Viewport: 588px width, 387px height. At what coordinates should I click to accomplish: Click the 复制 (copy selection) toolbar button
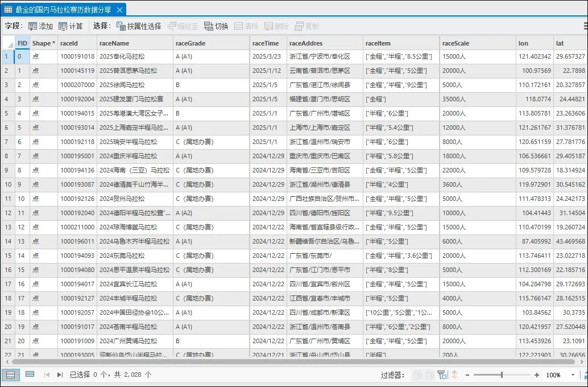point(307,26)
